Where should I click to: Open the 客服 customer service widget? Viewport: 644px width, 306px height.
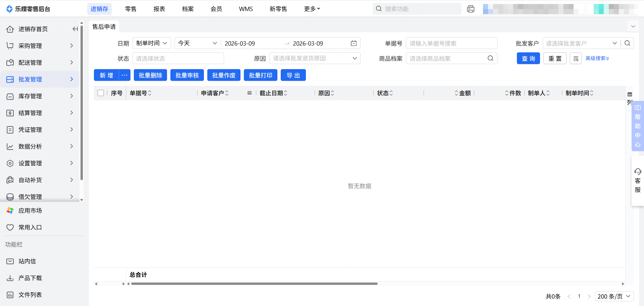point(637,181)
